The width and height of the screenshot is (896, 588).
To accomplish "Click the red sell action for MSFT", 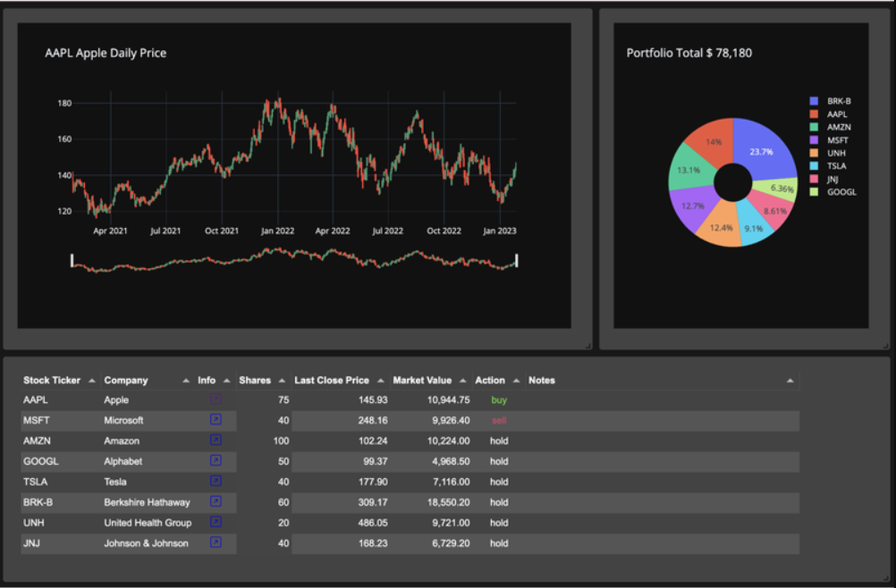I will click(x=499, y=421).
